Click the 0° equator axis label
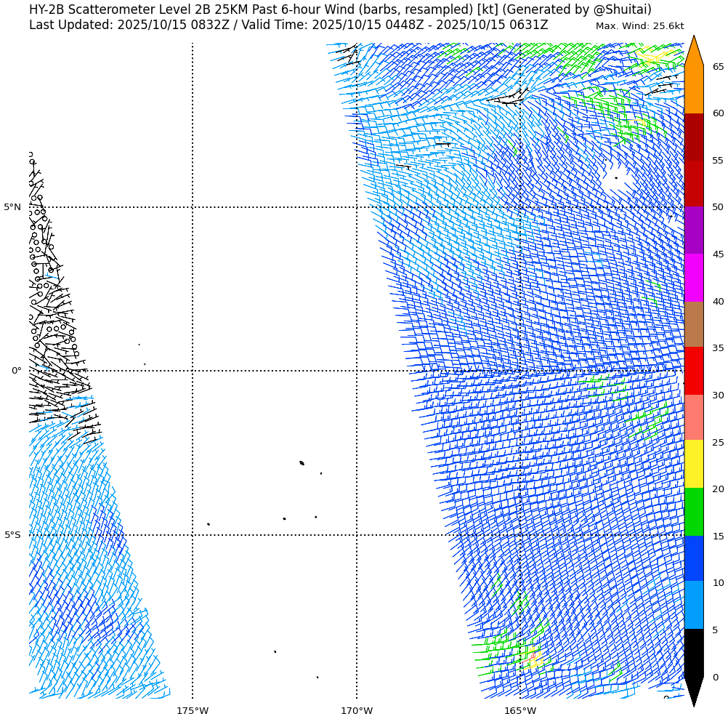The image size is (728, 719). (x=16, y=371)
